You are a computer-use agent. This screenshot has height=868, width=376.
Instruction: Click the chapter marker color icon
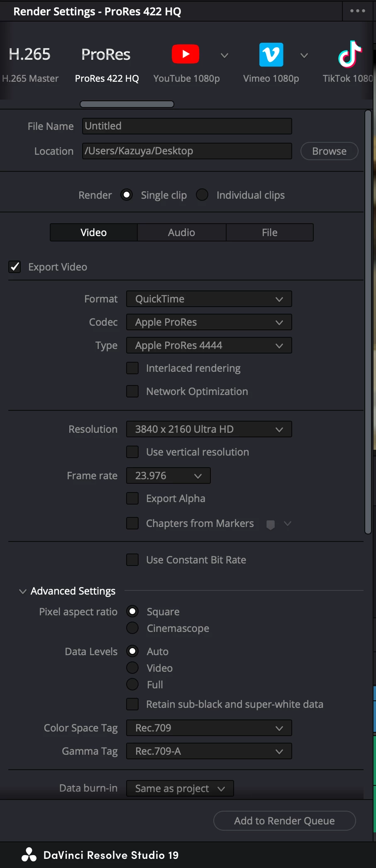click(x=271, y=524)
